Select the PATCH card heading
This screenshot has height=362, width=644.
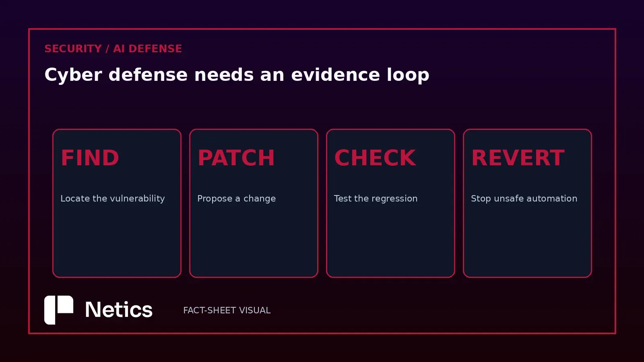click(236, 158)
